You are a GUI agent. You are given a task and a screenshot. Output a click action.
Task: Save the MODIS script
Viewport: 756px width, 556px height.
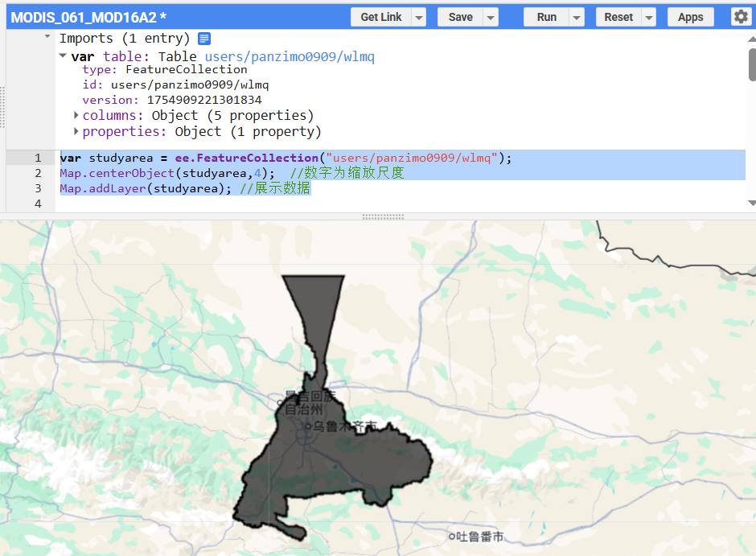pyautogui.click(x=459, y=16)
